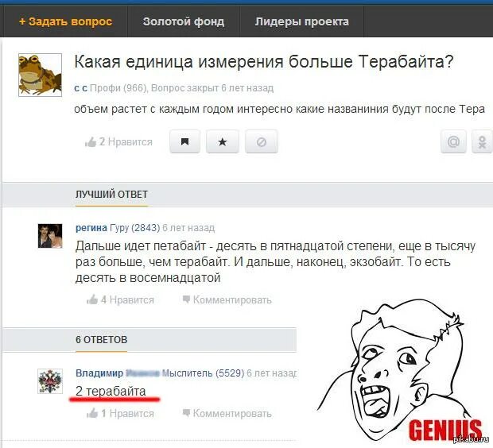Viewport: 493px width, 448px height.
Task: Share via the @ mail icon
Action: click(x=453, y=141)
